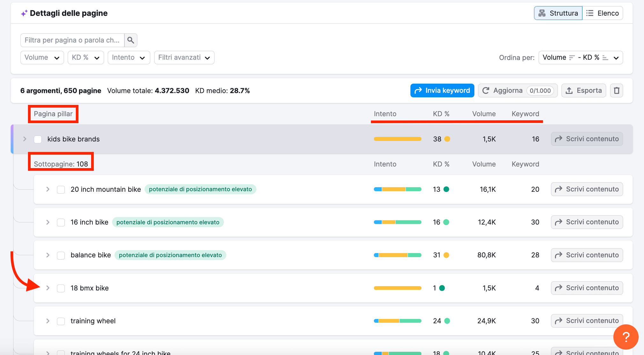Image resolution: width=644 pixels, height=355 pixels.
Task: Expand the 16 inch bike row
Action: (48, 222)
